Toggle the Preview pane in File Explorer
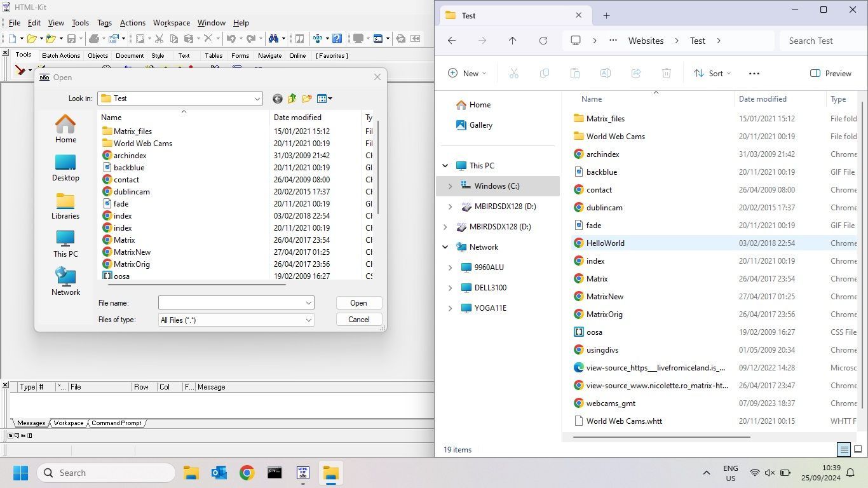Image resolution: width=868 pixels, height=488 pixels. [x=831, y=73]
